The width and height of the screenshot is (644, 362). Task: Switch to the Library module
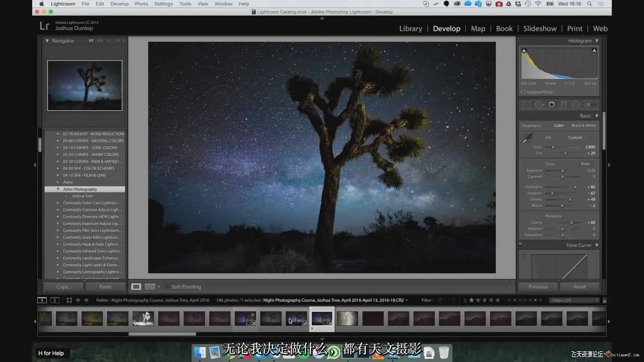point(411,29)
